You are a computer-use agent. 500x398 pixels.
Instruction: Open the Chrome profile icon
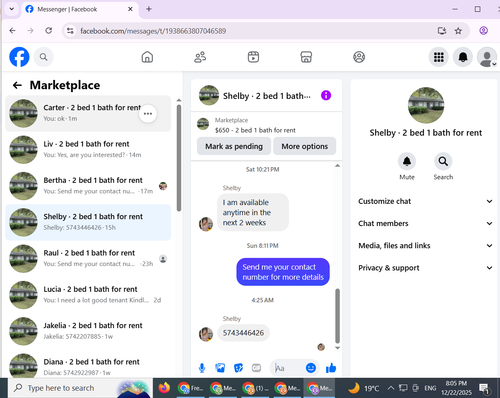pyautogui.click(x=483, y=31)
